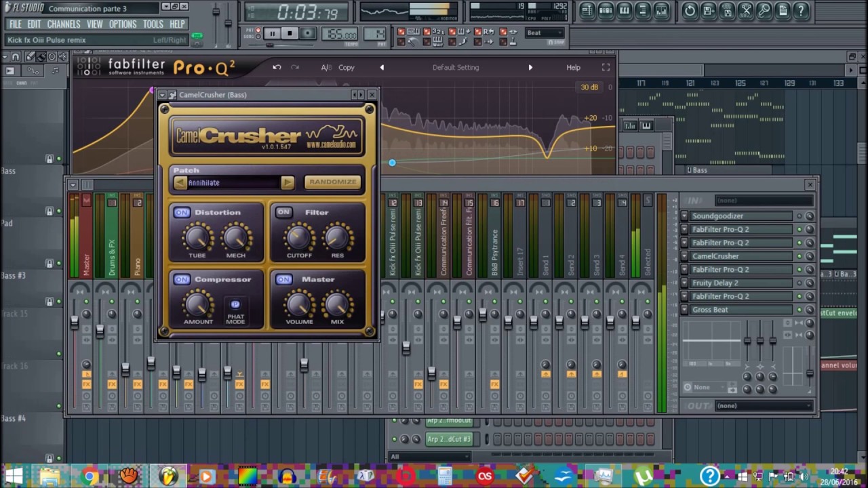Open the OPTIONS menu
This screenshot has width=868, height=488.
pyautogui.click(x=123, y=24)
